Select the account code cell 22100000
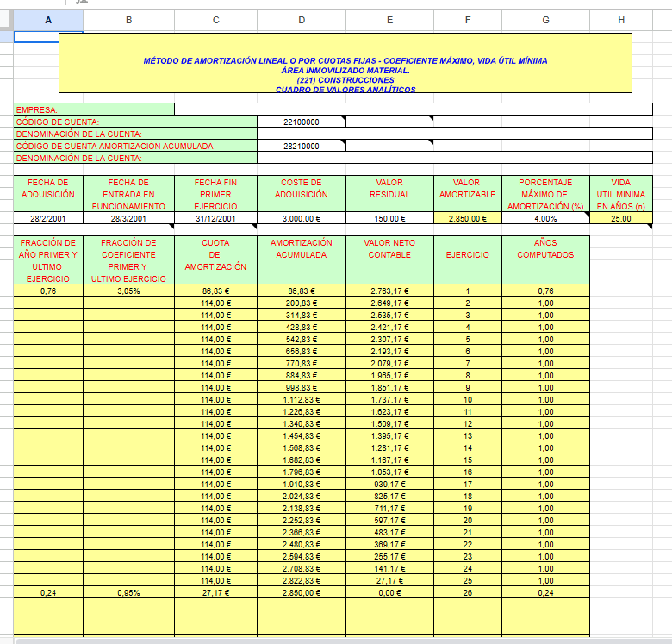 pyautogui.click(x=302, y=122)
